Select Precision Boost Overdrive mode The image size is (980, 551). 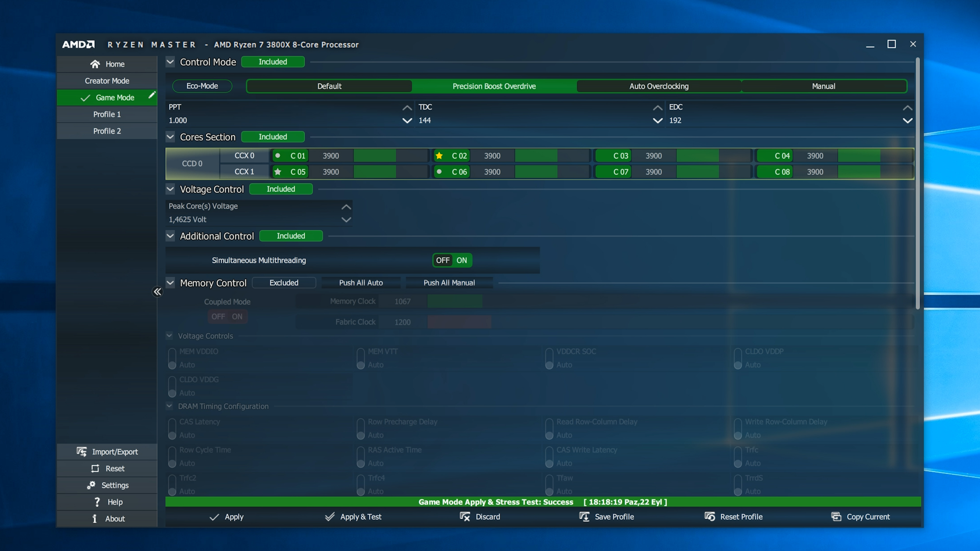494,86
